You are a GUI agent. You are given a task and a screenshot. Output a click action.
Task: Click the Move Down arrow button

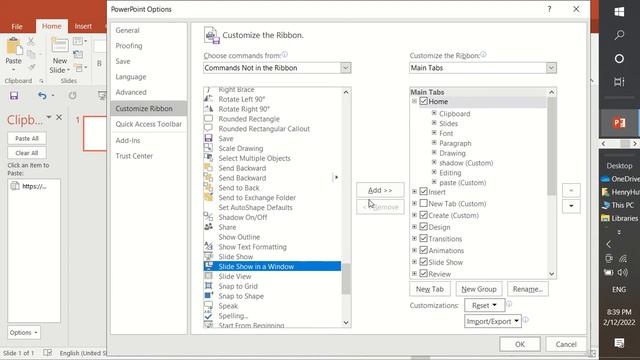[x=571, y=206]
